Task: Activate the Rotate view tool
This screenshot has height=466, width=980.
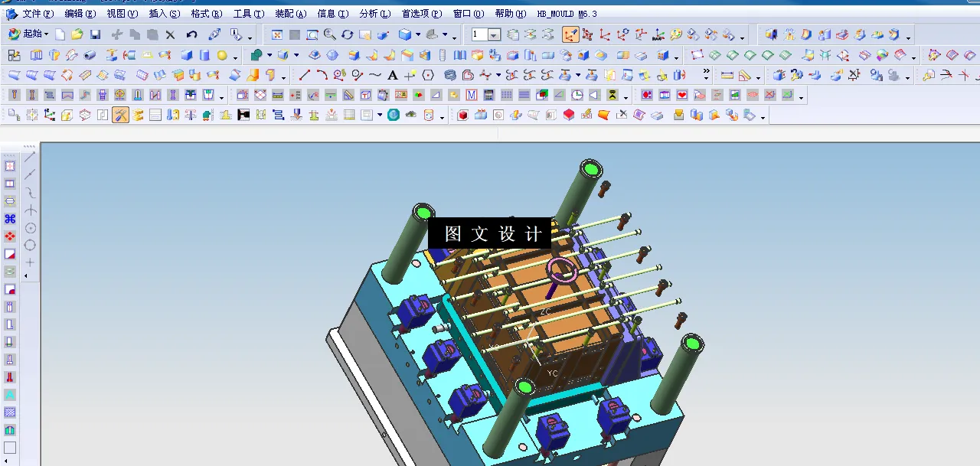Action: pos(348,34)
